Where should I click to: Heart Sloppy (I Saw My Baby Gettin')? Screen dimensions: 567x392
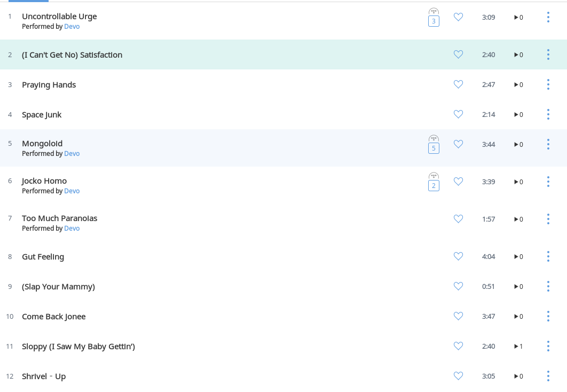458,346
